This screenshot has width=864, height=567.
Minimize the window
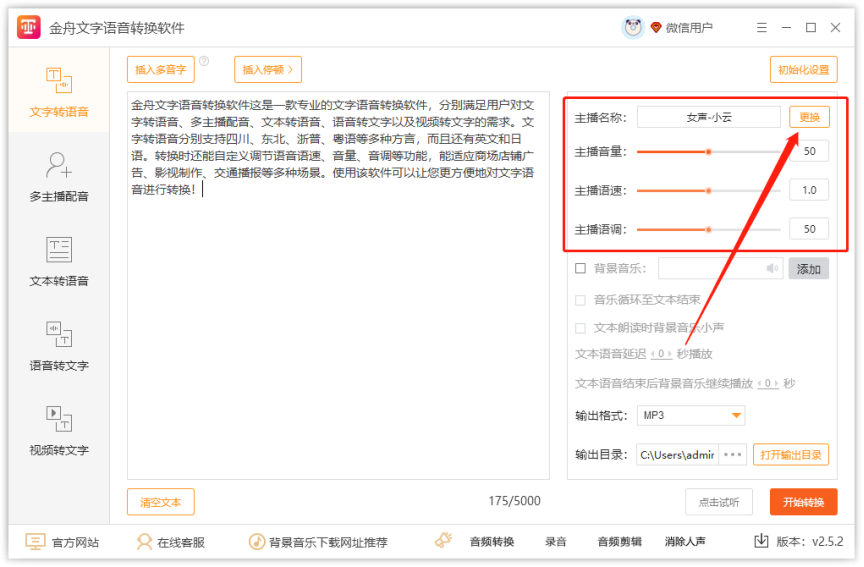(786, 28)
